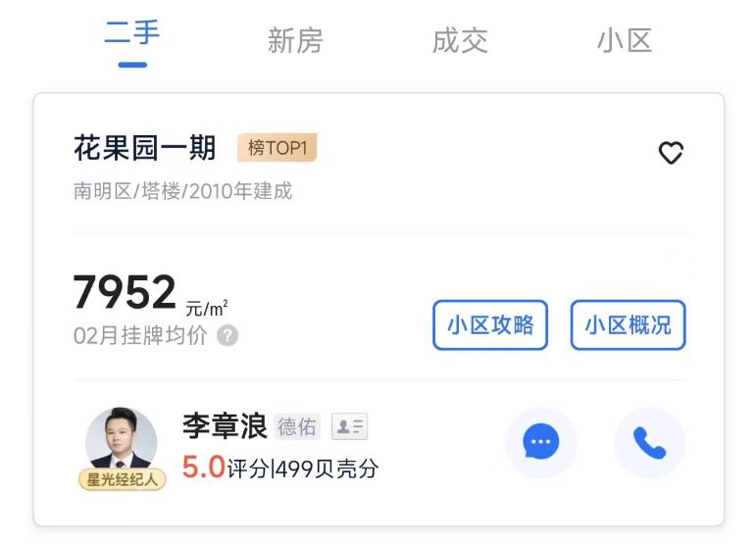Select agent name 李章浪
Viewport: 756px width, 544px height.
pyautogui.click(x=225, y=426)
